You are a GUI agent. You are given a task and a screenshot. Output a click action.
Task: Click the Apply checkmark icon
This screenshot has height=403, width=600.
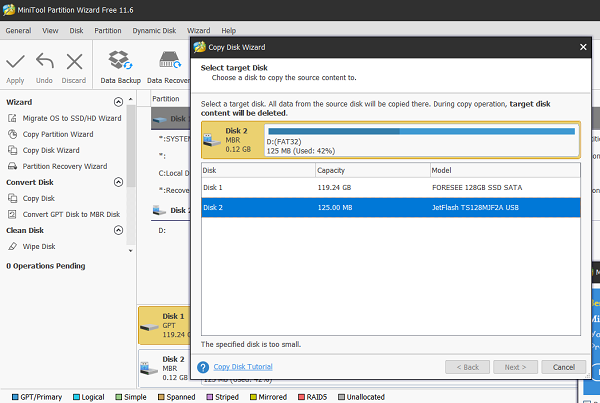coord(15,62)
